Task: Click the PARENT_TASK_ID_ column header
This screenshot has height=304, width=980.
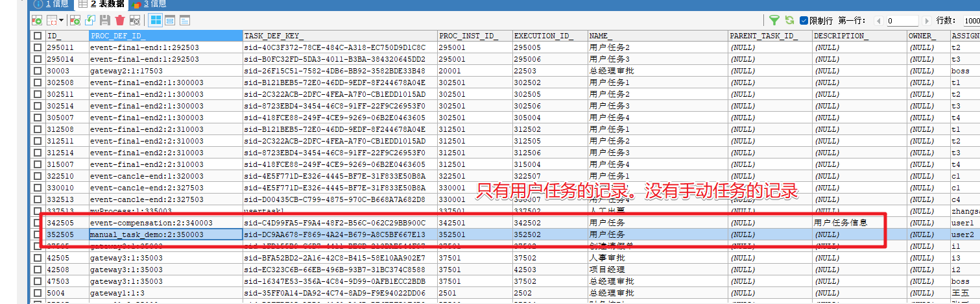Action: click(771, 36)
